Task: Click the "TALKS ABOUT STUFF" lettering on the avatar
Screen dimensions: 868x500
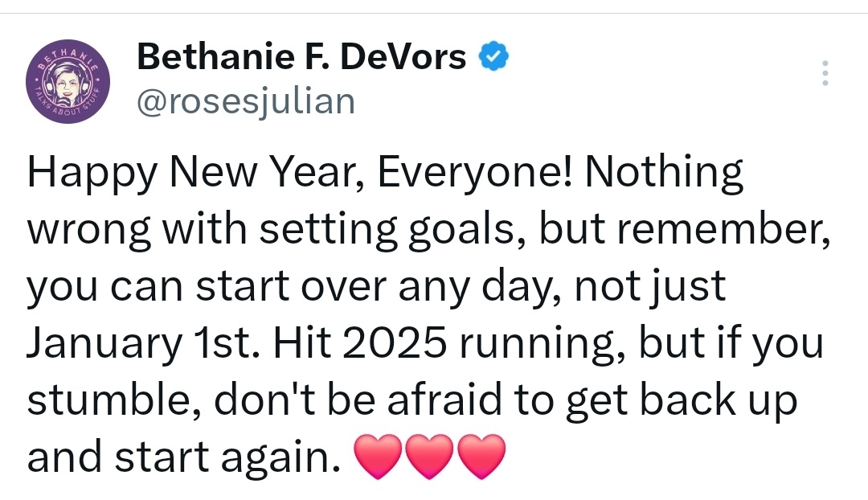Action: tap(67, 104)
